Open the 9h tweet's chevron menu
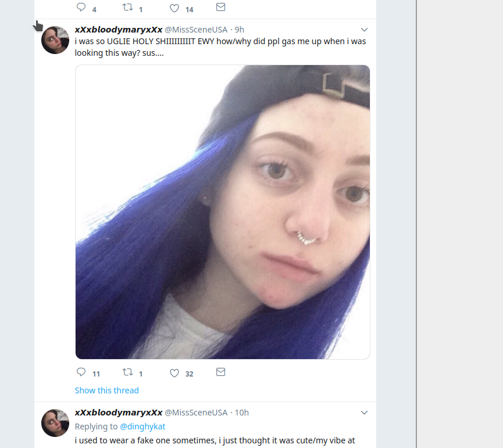 coord(364,30)
